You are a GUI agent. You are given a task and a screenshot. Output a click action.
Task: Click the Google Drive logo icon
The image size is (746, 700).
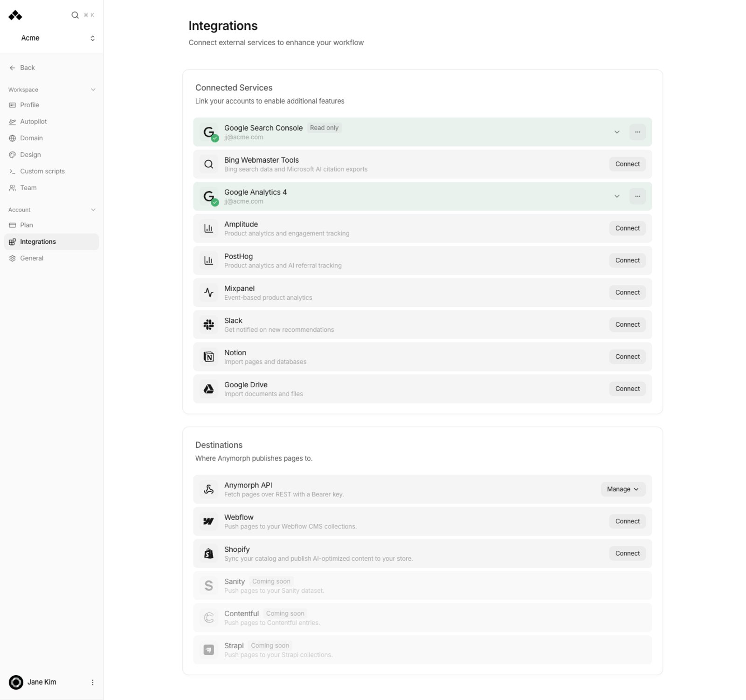pos(209,389)
